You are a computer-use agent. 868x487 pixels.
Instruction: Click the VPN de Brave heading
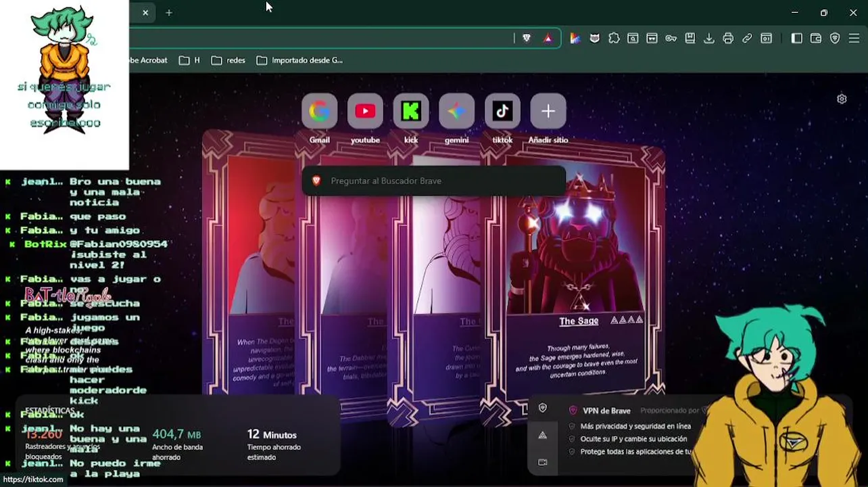coord(606,411)
